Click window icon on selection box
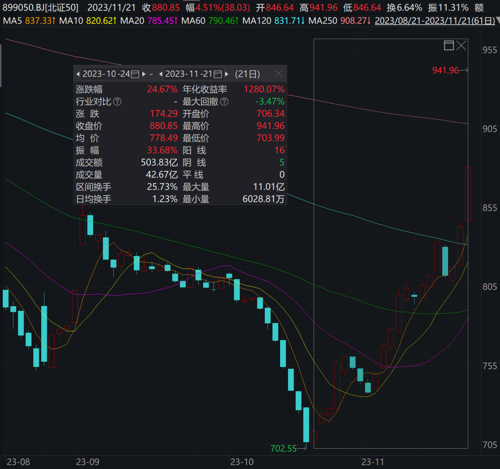Viewport: 500px width, 469px height. pos(449,45)
